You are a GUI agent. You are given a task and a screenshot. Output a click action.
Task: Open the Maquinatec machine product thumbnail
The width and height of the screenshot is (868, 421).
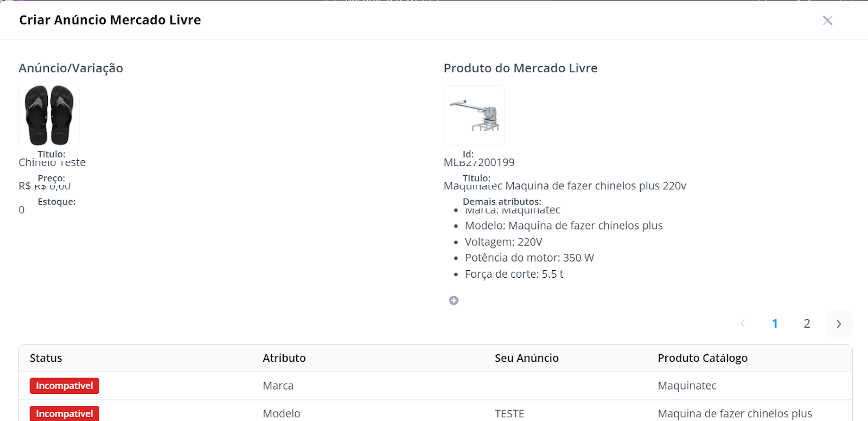(x=474, y=116)
